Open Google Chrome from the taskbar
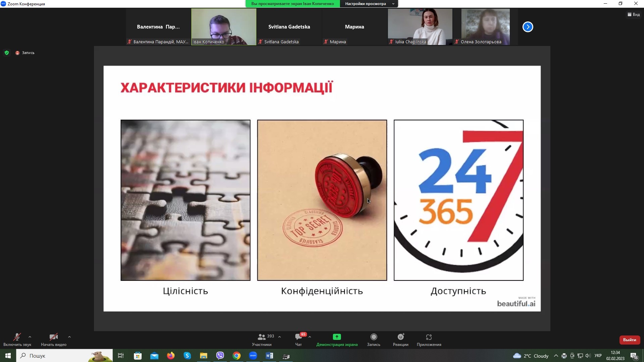This screenshot has height=362, width=644. 237,356
